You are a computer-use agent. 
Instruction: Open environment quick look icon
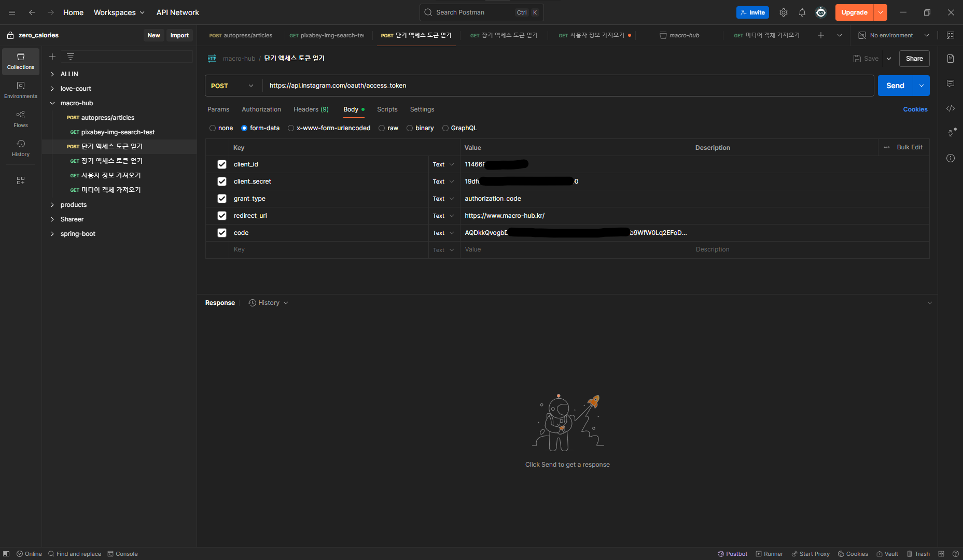coord(951,35)
